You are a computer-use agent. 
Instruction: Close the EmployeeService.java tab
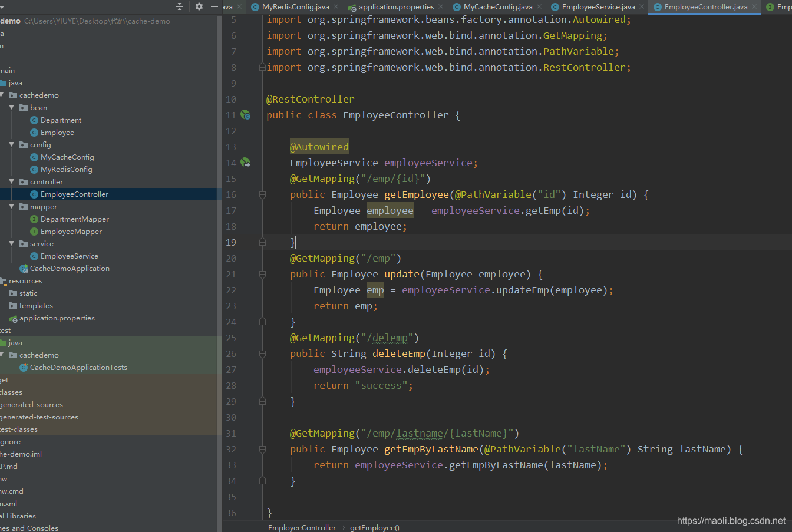[x=642, y=6]
